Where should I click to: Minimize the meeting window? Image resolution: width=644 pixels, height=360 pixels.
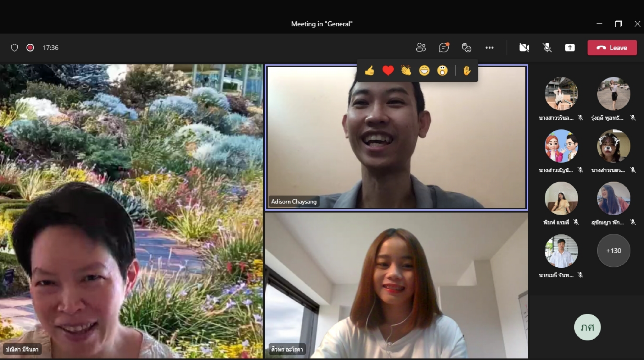tap(599, 24)
